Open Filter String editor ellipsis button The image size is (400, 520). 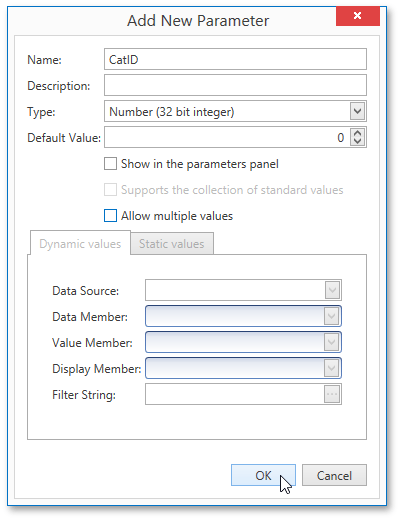click(x=332, y=394)
